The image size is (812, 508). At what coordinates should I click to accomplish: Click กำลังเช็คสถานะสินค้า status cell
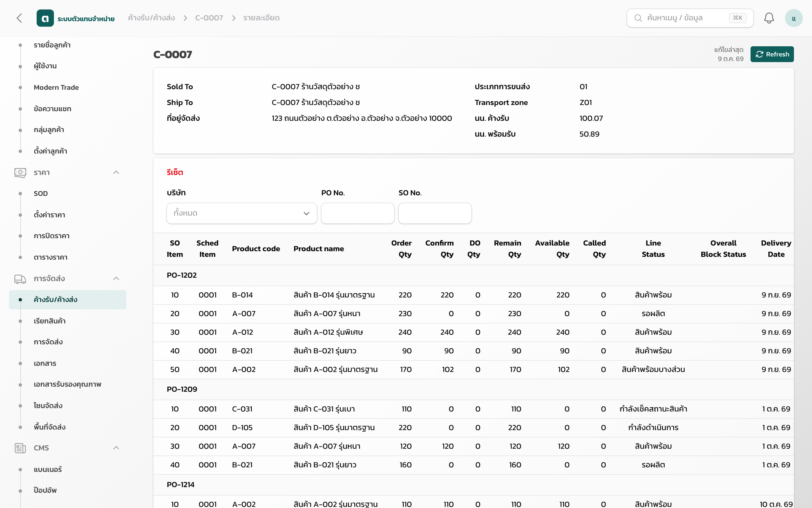653,409
